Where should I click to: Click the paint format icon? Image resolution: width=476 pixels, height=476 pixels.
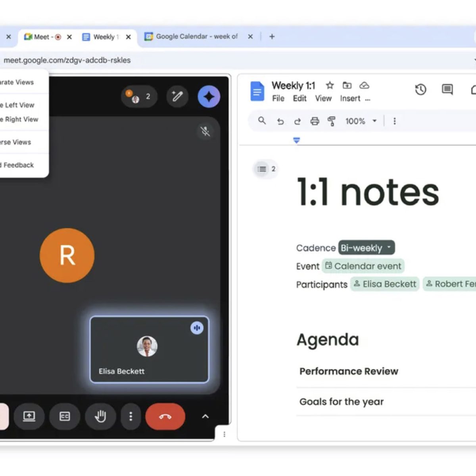tap(332, 121)
